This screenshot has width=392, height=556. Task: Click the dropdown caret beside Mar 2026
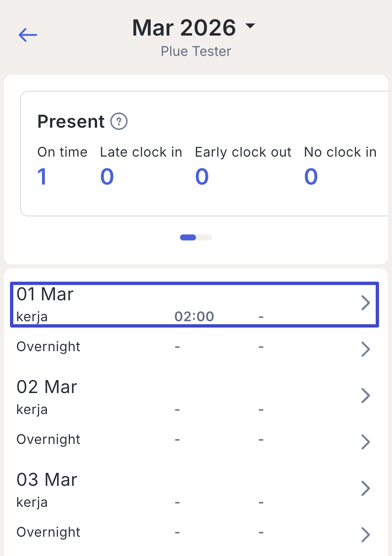coord(250,26)
